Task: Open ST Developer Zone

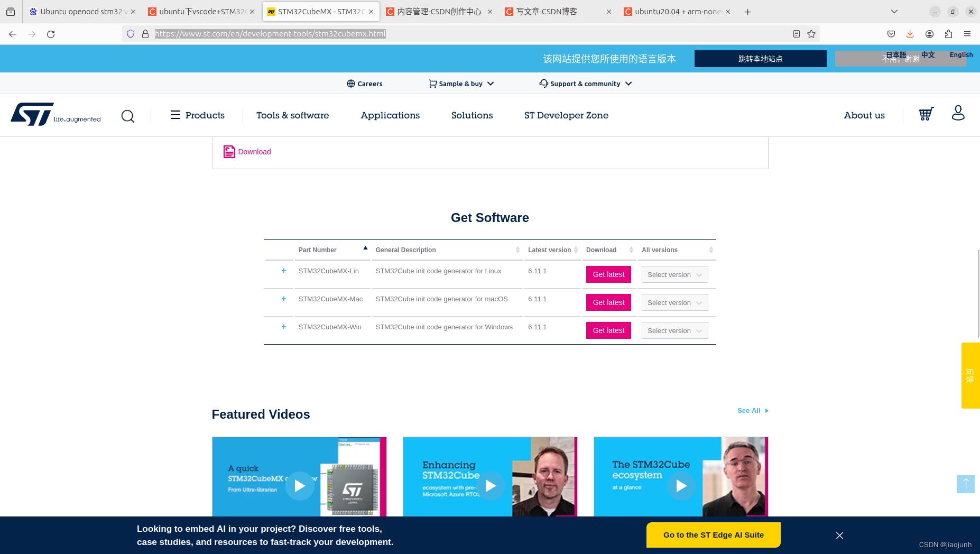Action: (566, 115)
